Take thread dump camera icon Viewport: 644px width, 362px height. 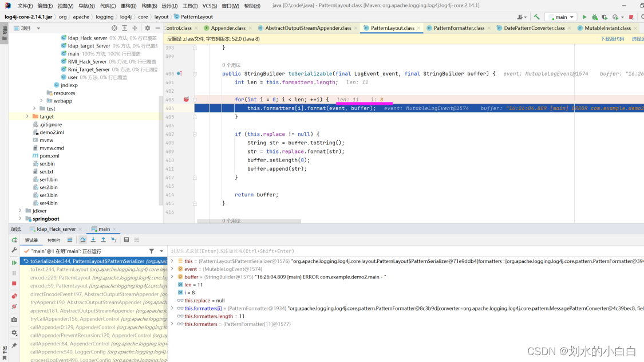point(14,320)
